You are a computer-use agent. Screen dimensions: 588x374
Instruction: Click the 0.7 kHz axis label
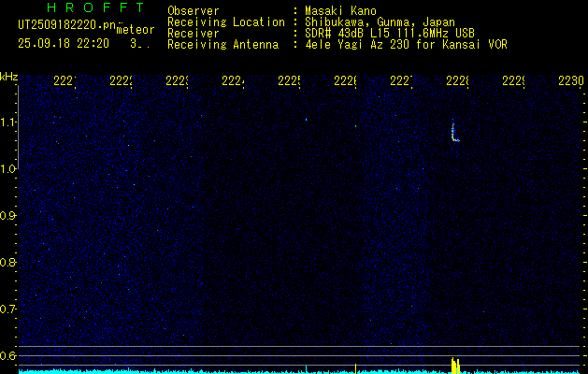click(7, 309)
